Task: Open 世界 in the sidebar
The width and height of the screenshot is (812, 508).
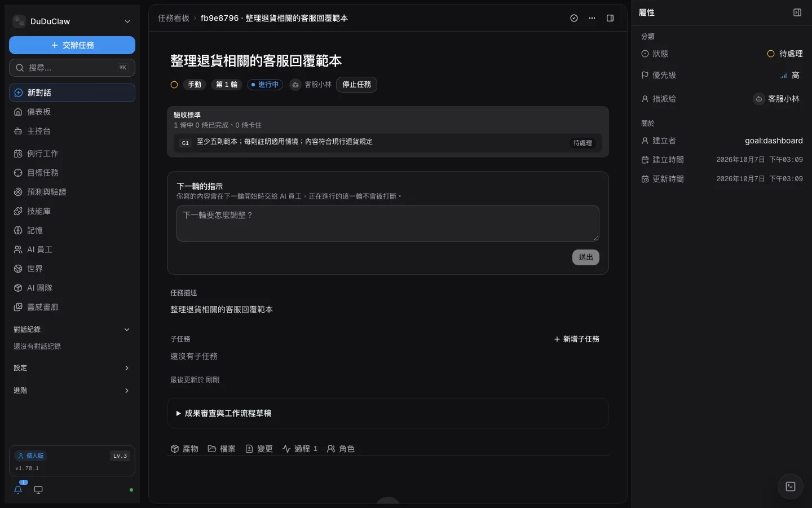Action: (72, 269)
